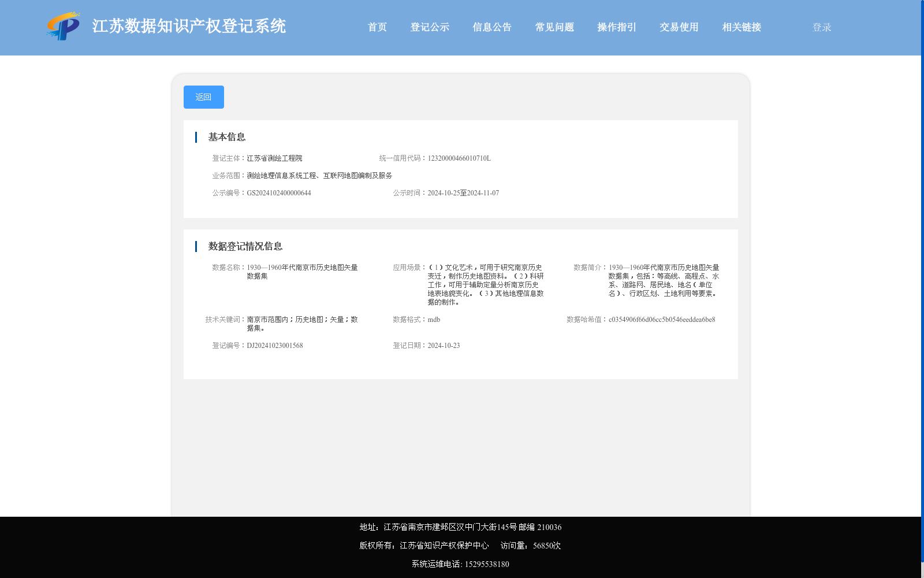
Task: Click the 登录 login link
Action: [x=822, y=27]
